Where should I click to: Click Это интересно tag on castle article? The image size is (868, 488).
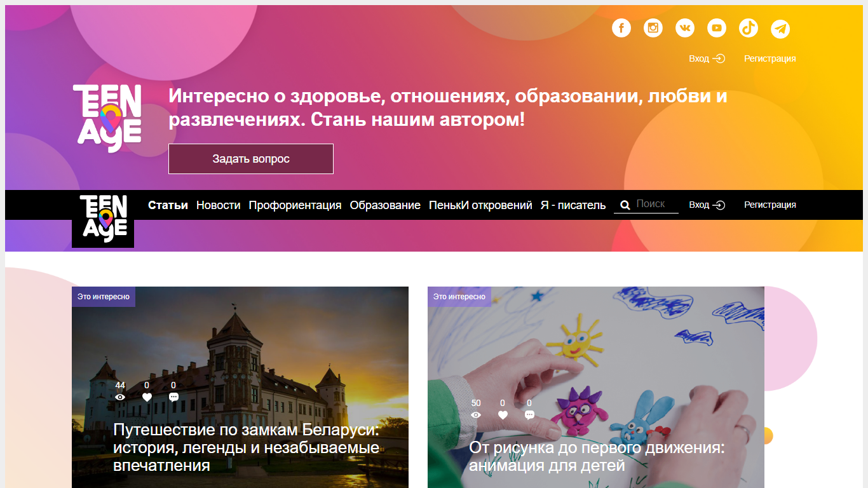point(104,297)
